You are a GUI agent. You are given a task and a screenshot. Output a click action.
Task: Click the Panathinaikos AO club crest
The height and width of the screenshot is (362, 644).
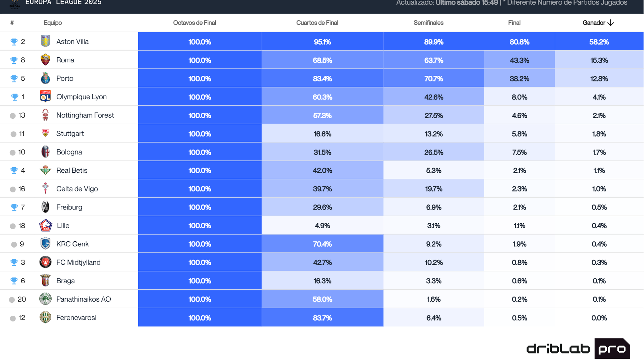point(45,299)
